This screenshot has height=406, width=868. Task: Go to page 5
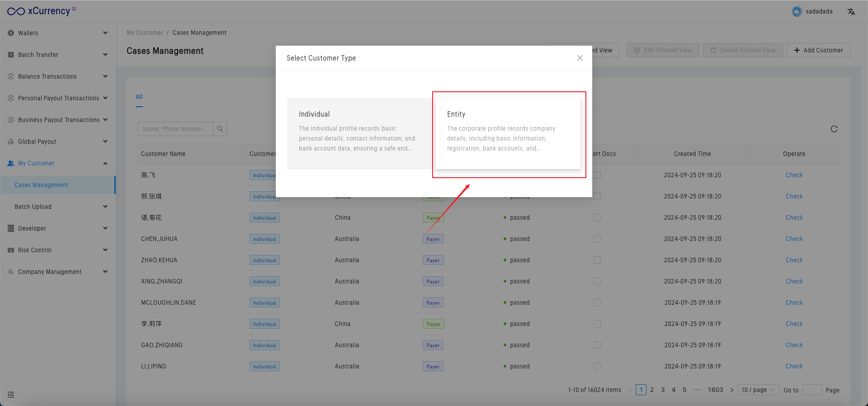coord(684,390)
